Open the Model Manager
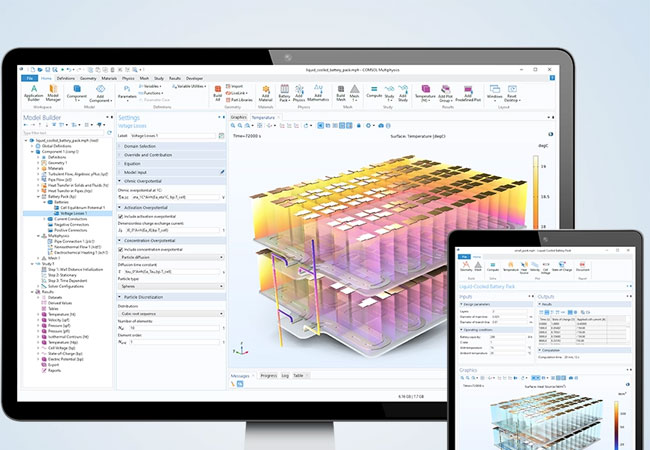This screenshot has width=650, height=450. [53, 93]
